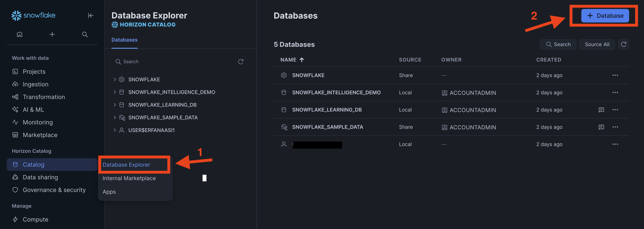The image size is (644, 229).
Task: View comment icon on SNOWFLAKE_LEARNING_DB row
Action: point(601,110)
